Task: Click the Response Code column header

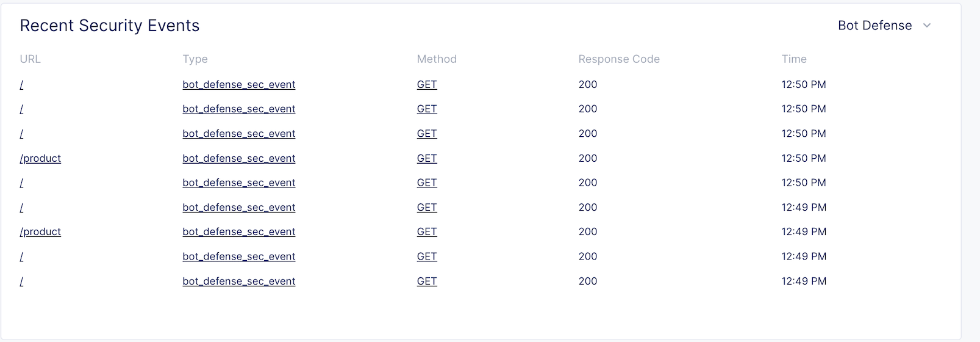Action: point(619,59)
